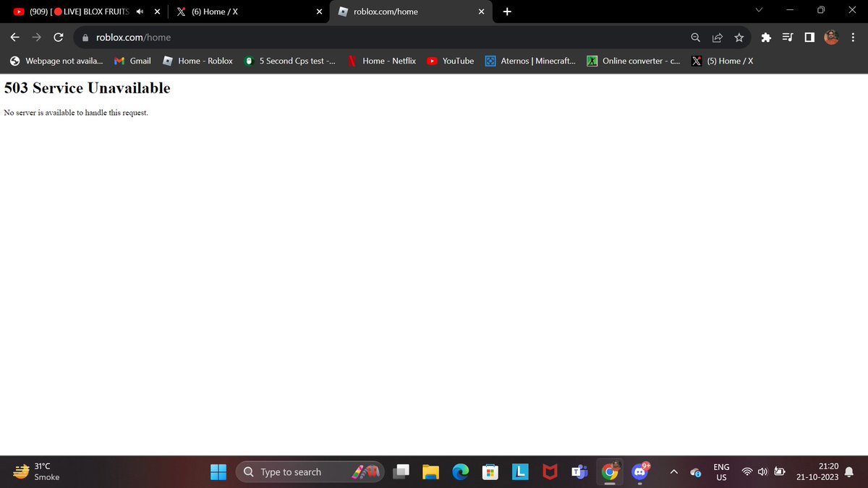Open a new tab
Viewport: 868px width, 488px height.
point(506,12)
